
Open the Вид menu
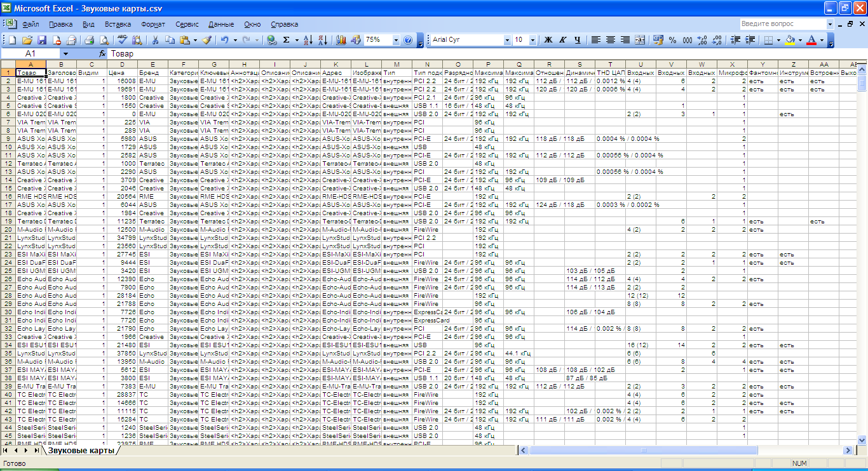tap(89, 24)
